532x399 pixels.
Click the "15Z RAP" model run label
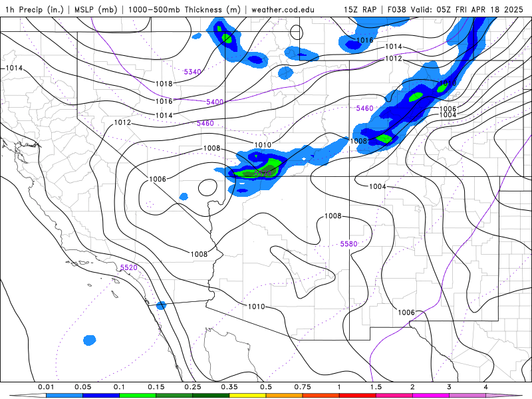coord(360,9)
